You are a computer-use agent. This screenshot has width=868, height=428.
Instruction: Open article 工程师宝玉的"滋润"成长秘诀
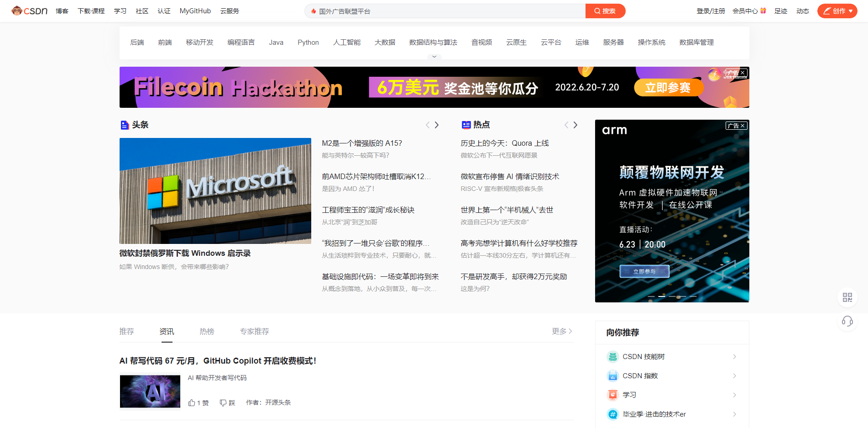pyautogui.click(x=368, y=210)
